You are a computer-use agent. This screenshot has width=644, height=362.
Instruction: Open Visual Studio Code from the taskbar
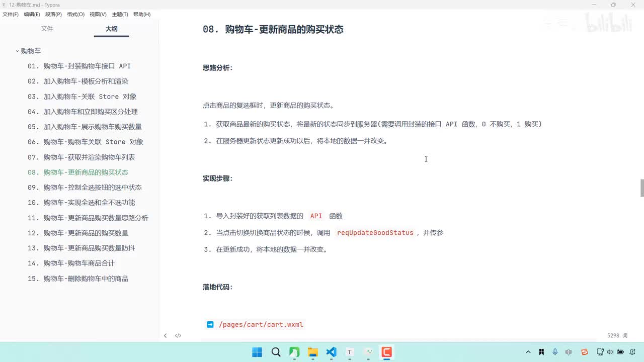331,352
